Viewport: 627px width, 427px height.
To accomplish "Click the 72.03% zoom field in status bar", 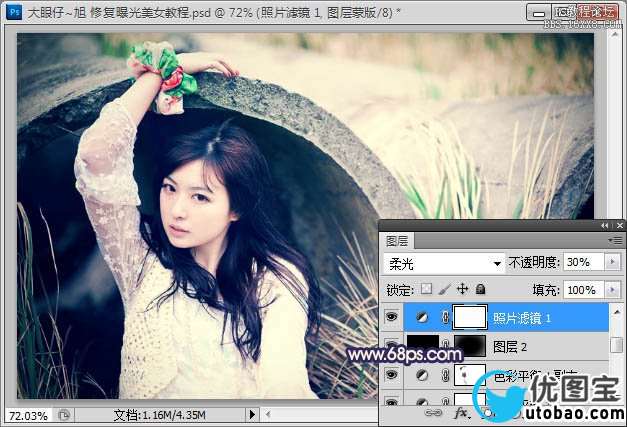I will [28, 416].
